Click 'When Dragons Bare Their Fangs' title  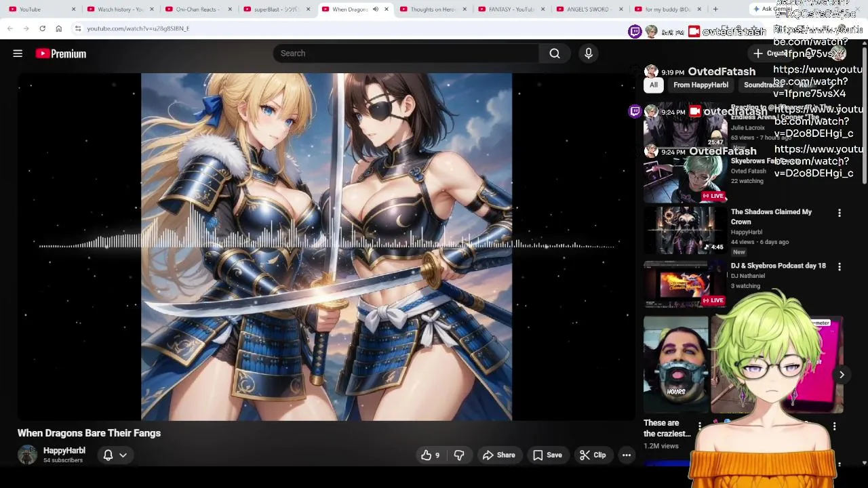click(x=89, y=433)
